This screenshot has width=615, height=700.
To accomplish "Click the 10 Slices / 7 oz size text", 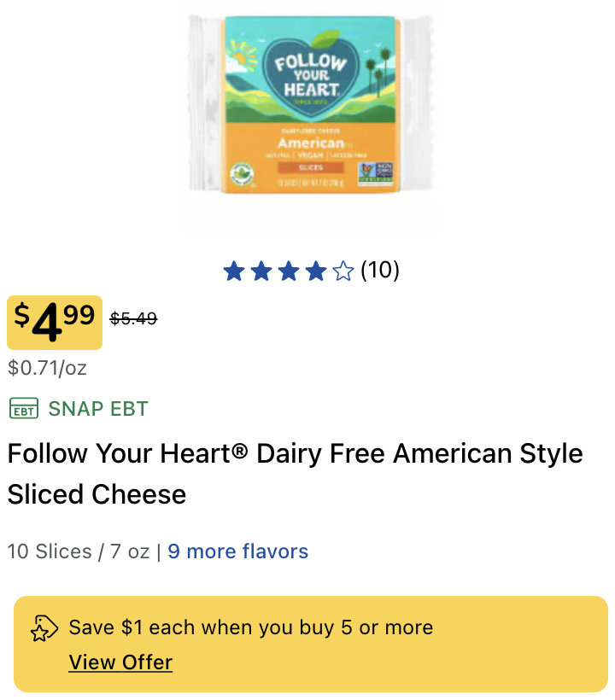I will [79, 551].
